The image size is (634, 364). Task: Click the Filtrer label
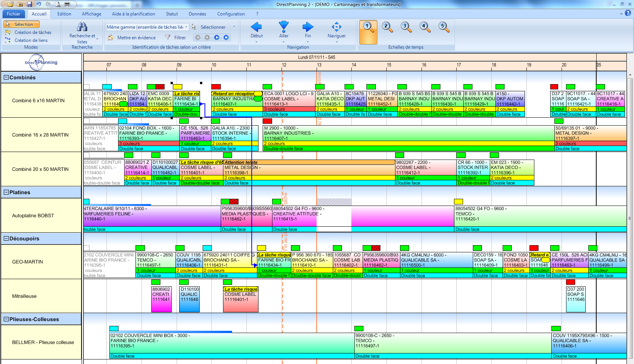[x=180, y=38]
